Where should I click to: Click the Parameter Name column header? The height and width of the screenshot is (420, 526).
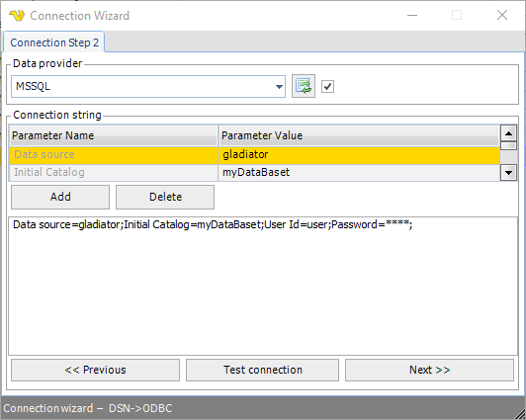pyautogui.click(x=114, y=135)
